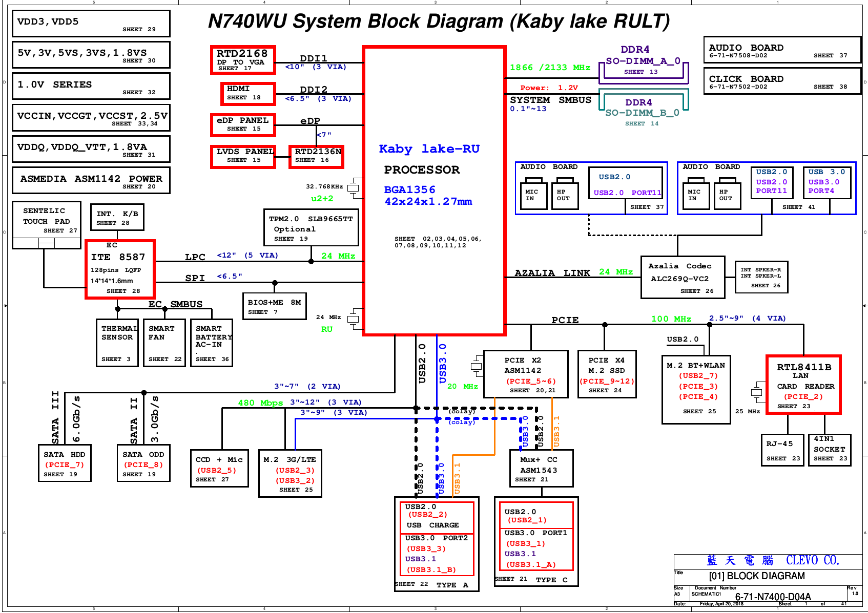Select the DDR4 SO-DIMM_A_0 block

[644, 66]
